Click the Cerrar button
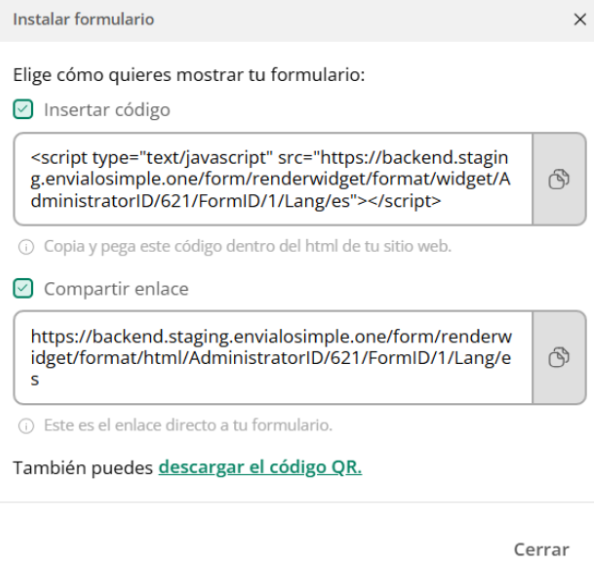 coord(541,550)
